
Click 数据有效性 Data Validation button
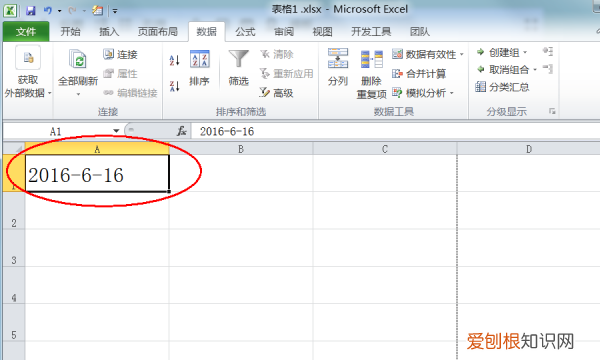point(424,54)
